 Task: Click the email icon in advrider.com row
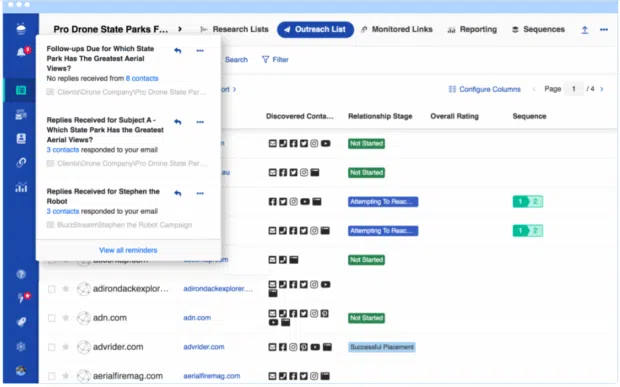coord(272,347)
